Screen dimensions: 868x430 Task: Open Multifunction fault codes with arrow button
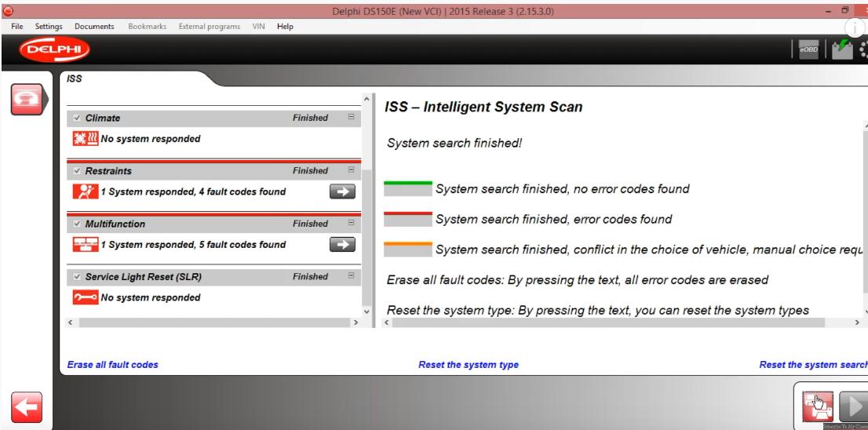click(x=342, y=245)
